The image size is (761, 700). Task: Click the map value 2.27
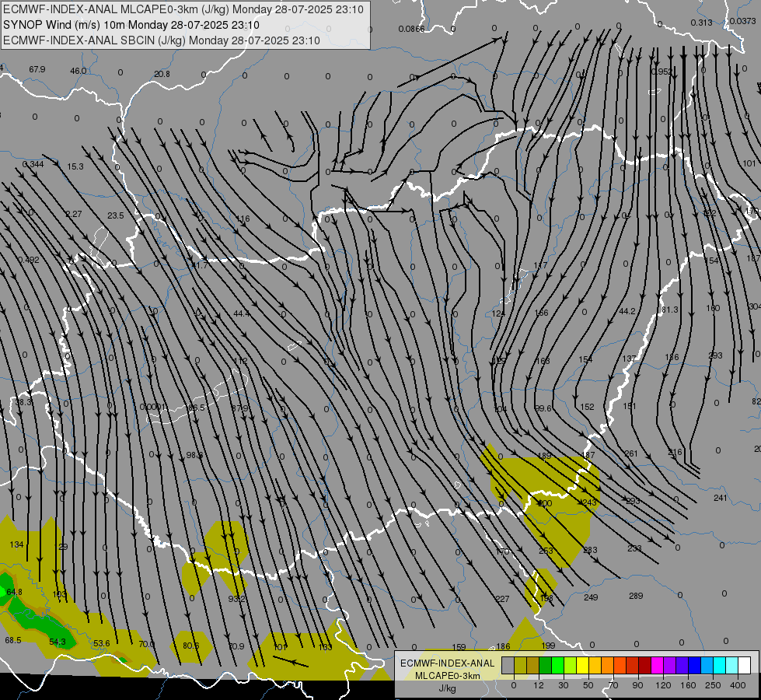tap(73, 214)
